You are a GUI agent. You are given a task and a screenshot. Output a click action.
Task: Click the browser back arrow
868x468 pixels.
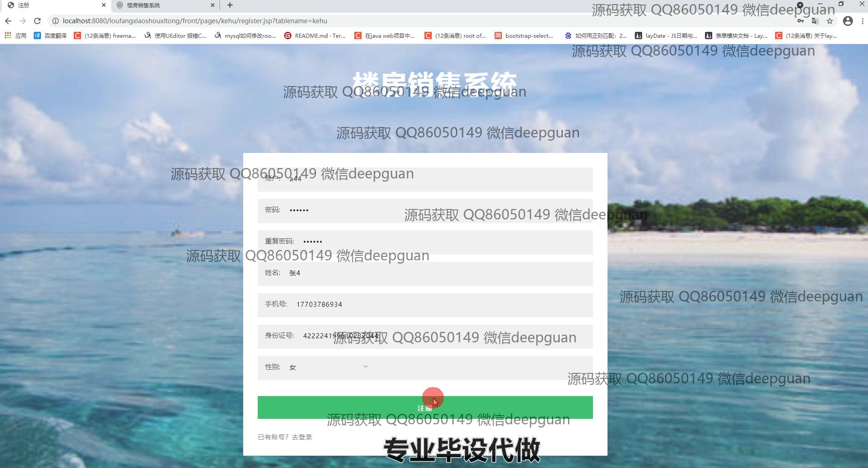[x=8, y=21]
